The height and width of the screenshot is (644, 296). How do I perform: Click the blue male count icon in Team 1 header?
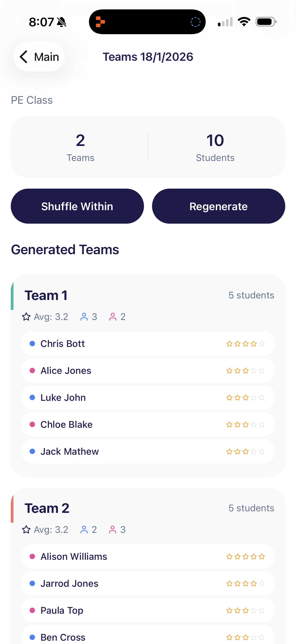point(84,317)
